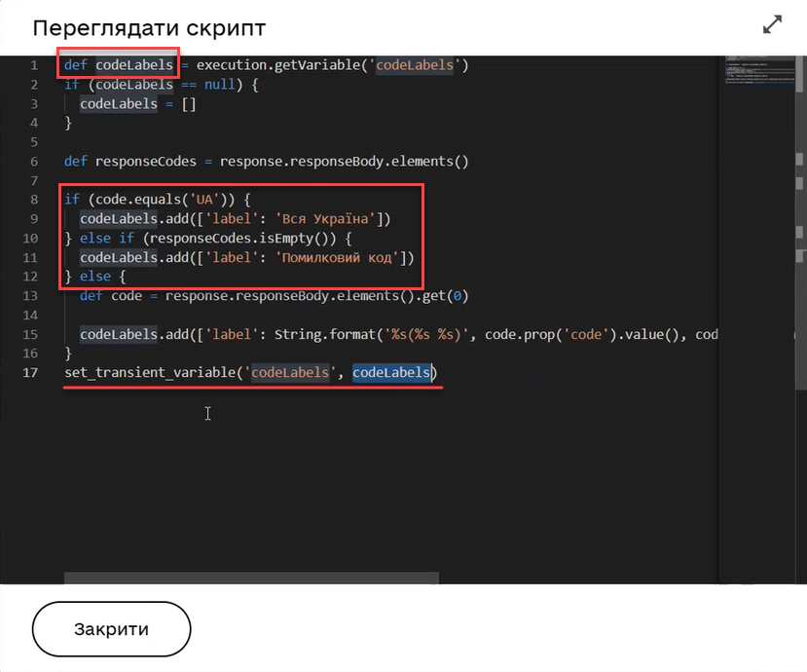Viewport: 807px width, 672px height.
Task: Click the 'Помилковий код' string literal
Action: coord(337,257)
